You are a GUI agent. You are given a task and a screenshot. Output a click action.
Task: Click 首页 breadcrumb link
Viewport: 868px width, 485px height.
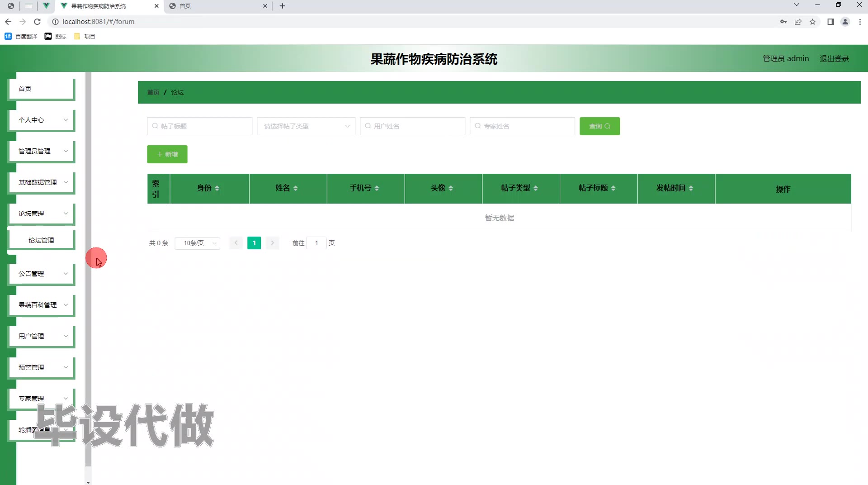pos(153,92)
